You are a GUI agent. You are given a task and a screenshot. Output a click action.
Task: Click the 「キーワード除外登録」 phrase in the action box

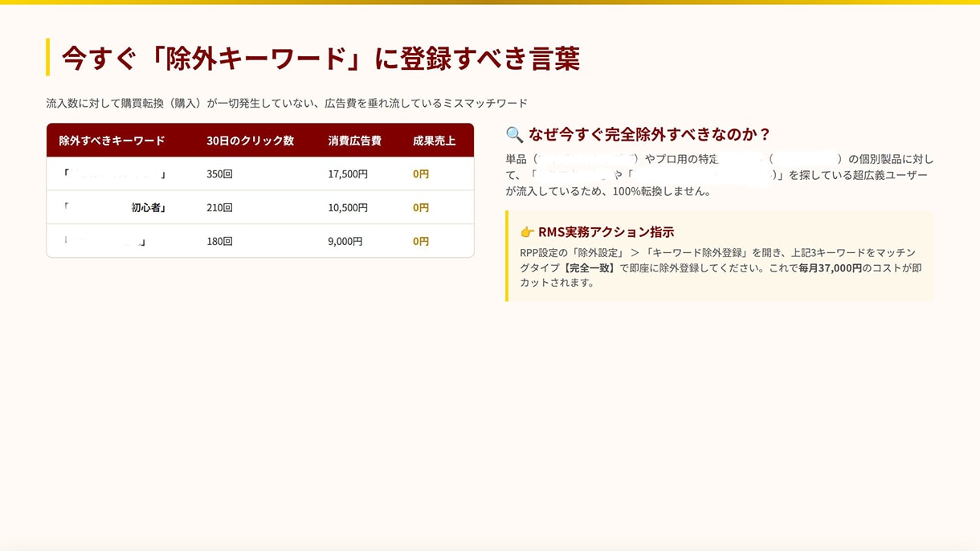[x=696, y=253]
